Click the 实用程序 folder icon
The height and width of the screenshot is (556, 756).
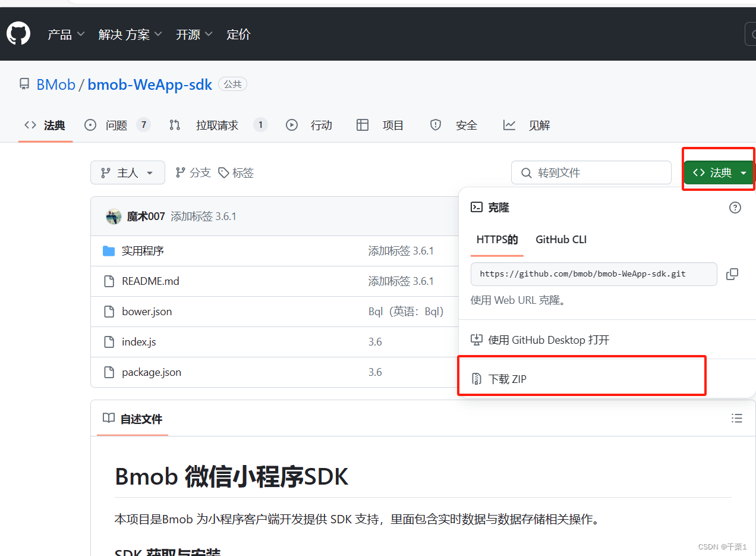tap(109, 250)
